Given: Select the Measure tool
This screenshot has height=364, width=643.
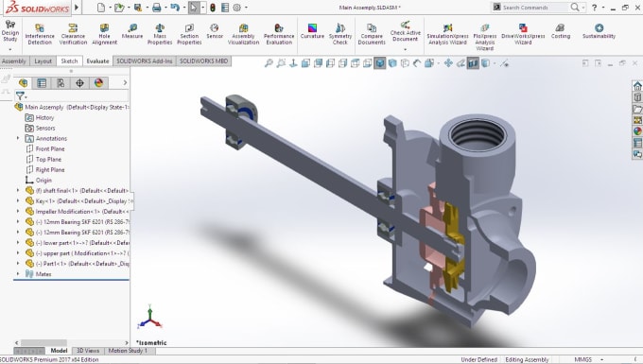Looking at the screenshot, I should point(132,31).
